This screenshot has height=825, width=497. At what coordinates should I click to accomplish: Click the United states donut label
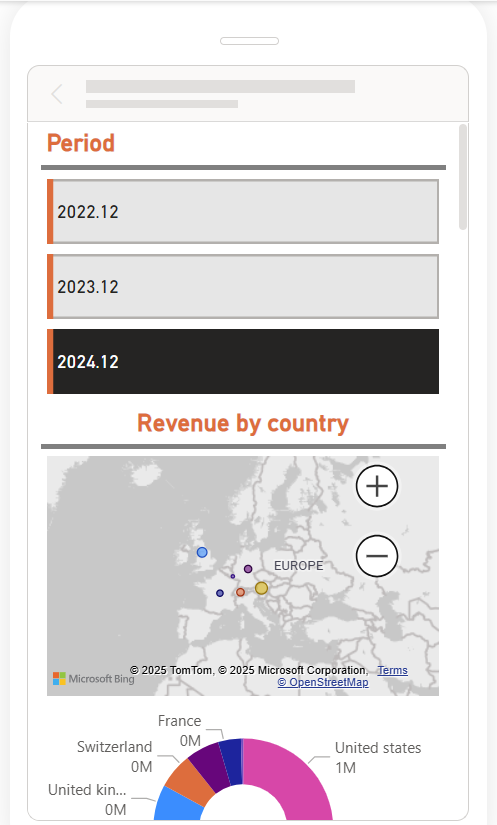click(x=378, y=748)
